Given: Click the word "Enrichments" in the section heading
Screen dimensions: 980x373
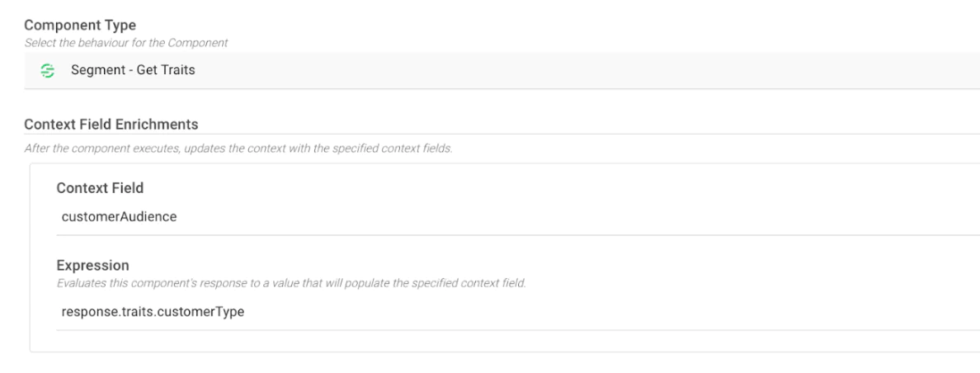Looking at the screenshot, I should (161, 124).
